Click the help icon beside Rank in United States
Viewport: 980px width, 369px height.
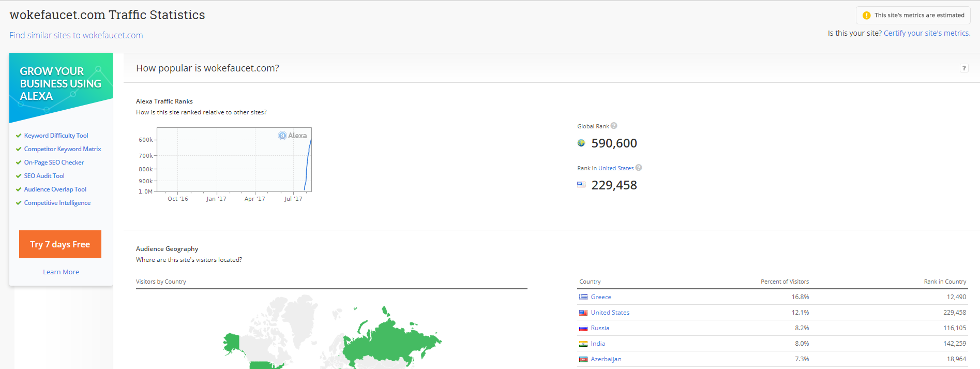pyautogui.click(x=639, y=168)
